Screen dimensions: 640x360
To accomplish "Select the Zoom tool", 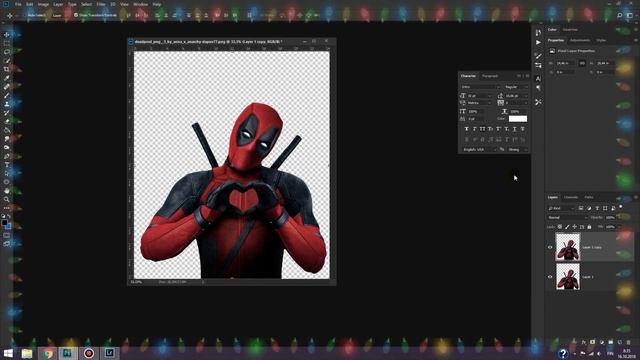I will (x=7, y=199).
